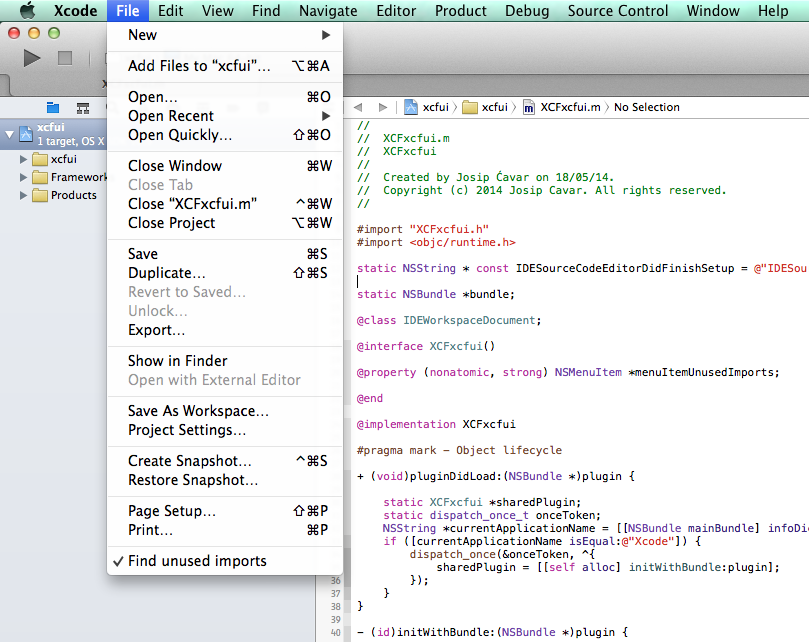Image resolution: width=809 pixels, height=642 pixels.
Task: Click the @implementation XCFxcfui line
Action: point(436,424)
